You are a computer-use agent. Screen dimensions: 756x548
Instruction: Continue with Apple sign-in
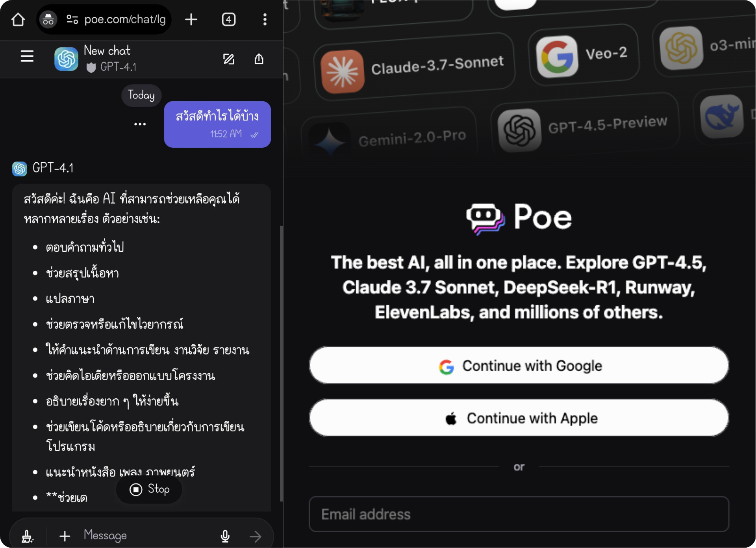click(519, 418)
